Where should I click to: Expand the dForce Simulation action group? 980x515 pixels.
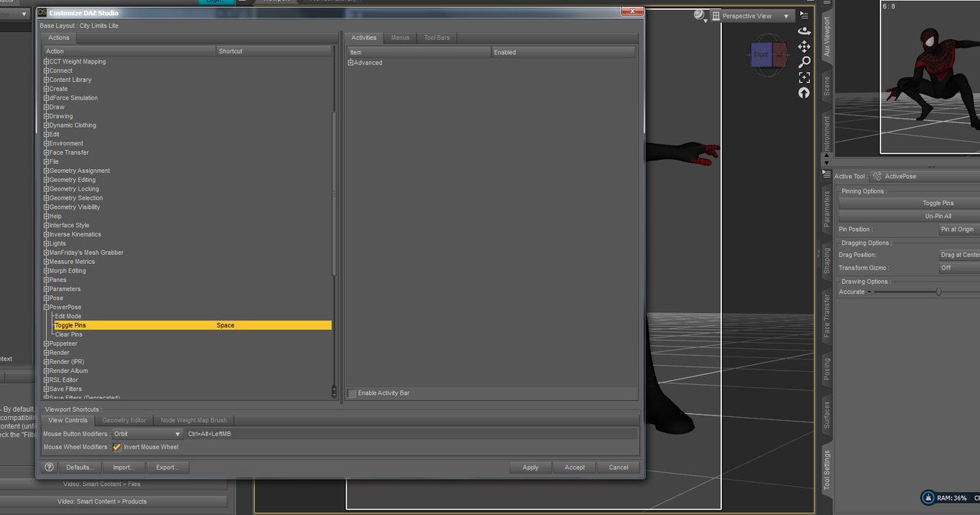46,98
